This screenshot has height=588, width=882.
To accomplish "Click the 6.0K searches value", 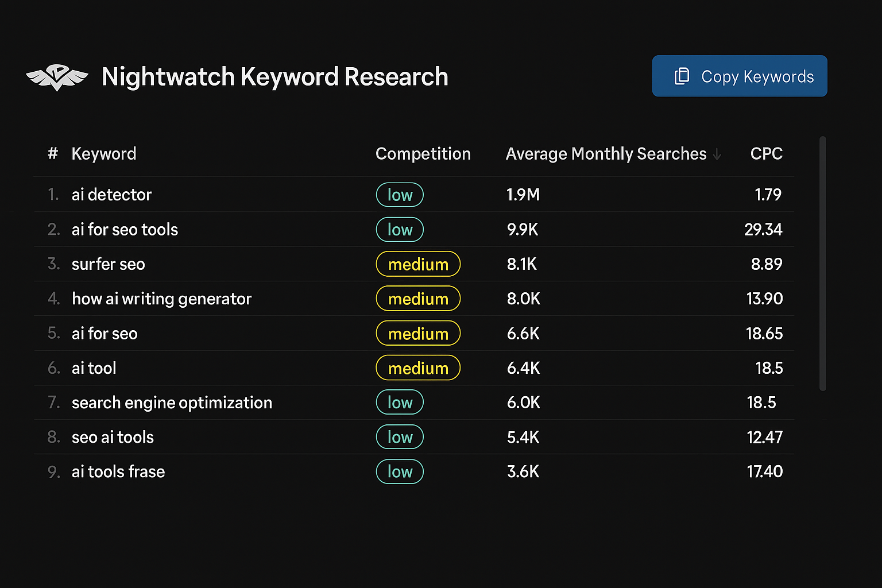I will click(x=523, y=403).
